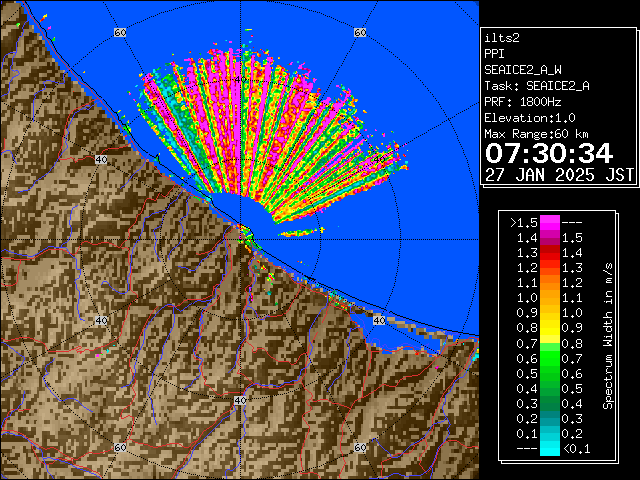Screen dimensions: 640x480
Task: Click the 60 km ring label northeast of radar
Action: [360, 33]
